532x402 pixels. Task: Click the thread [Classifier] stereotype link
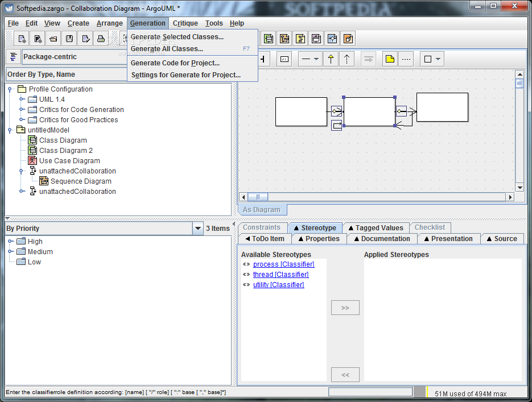click(281, 274)
